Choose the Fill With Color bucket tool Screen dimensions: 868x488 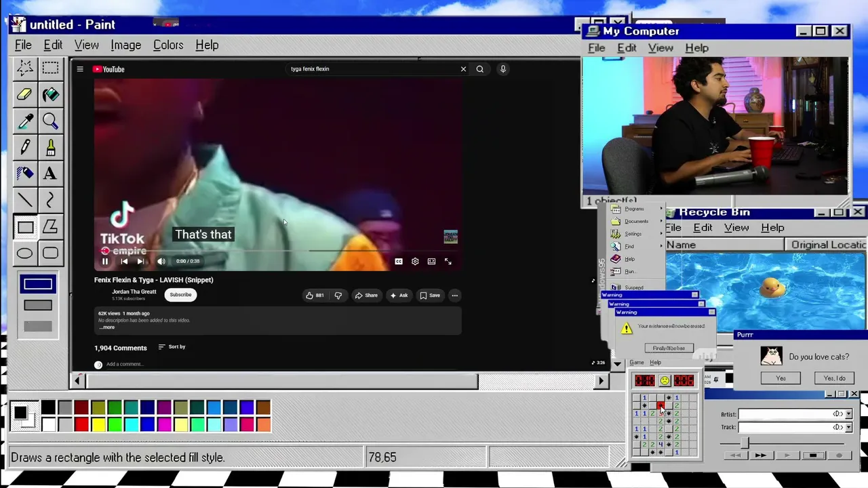coord(50,94)
